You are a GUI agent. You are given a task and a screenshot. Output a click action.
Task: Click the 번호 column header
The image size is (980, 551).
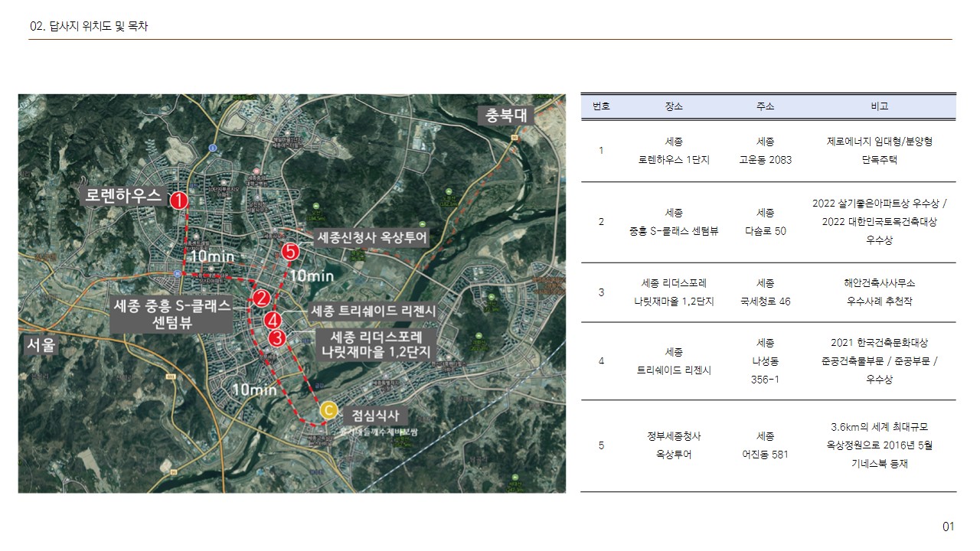coord(601,106)
